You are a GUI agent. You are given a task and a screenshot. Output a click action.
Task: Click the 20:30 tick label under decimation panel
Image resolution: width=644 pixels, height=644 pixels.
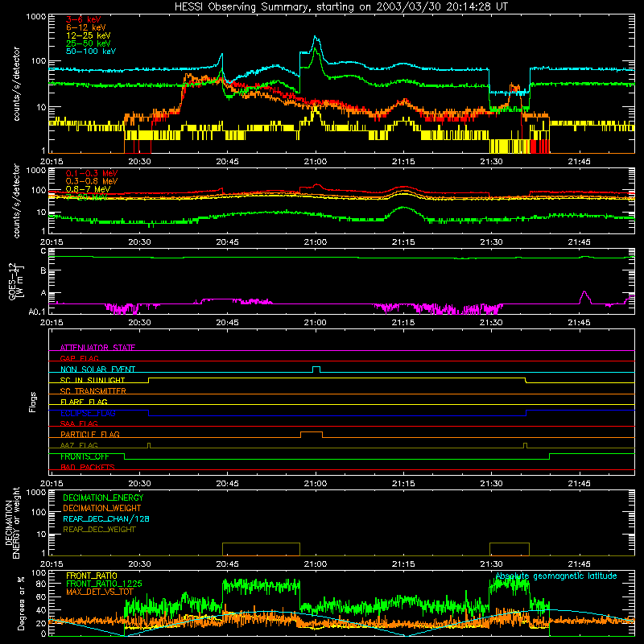(x=139, y=564)
